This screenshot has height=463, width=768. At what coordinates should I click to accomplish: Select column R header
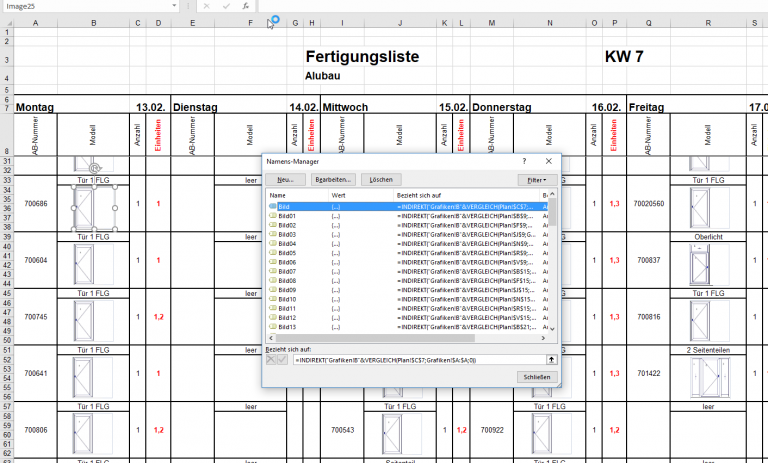pos(708,23)
